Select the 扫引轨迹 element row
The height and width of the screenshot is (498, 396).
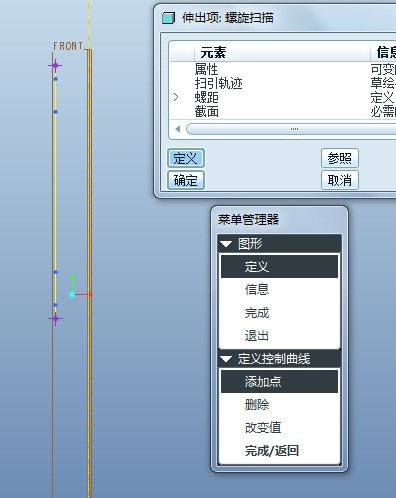(x=283, y=83)
